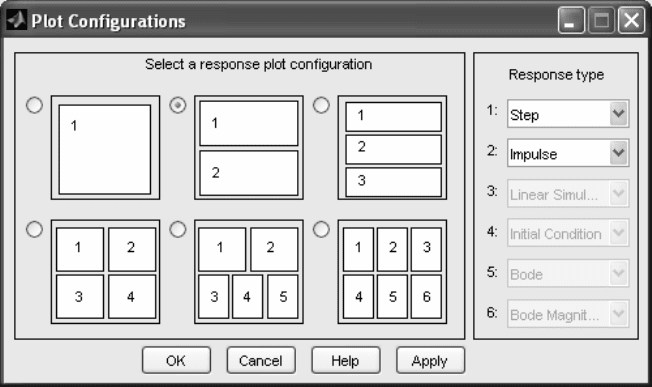Click the Cancel button
Viewport: 652px width, 387px height.
tap(261, 360)
